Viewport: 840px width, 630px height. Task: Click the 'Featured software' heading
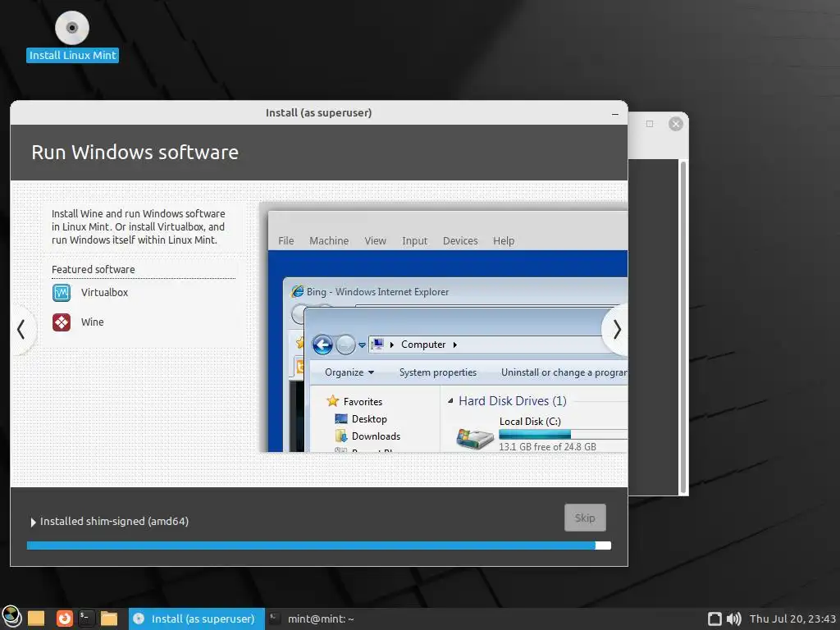pos(94,269)
